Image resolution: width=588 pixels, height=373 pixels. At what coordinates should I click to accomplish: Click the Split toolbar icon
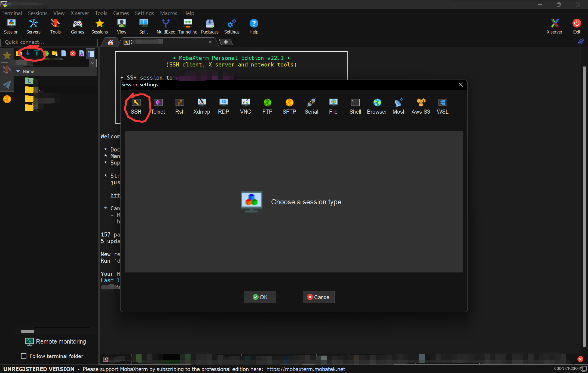click(143, 26)
